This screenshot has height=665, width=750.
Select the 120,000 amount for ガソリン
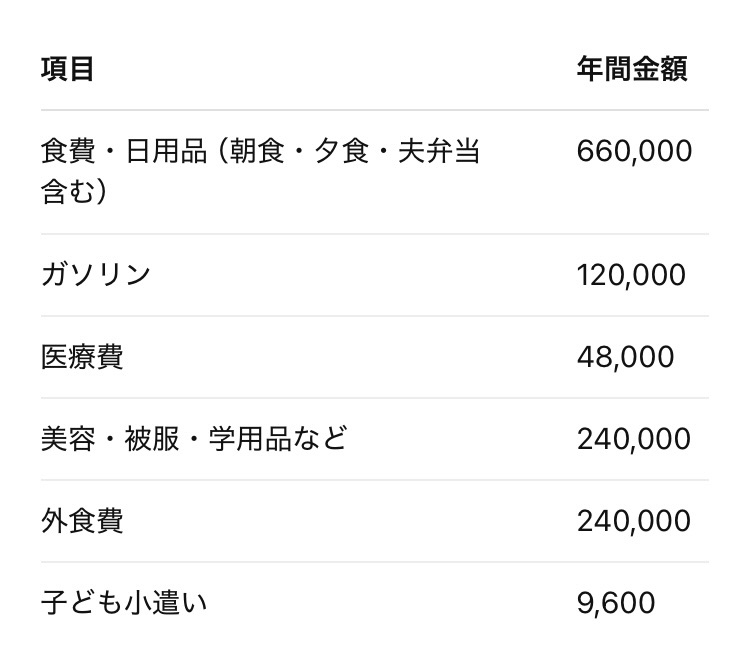pyautogui.click(x=631, y=275)
